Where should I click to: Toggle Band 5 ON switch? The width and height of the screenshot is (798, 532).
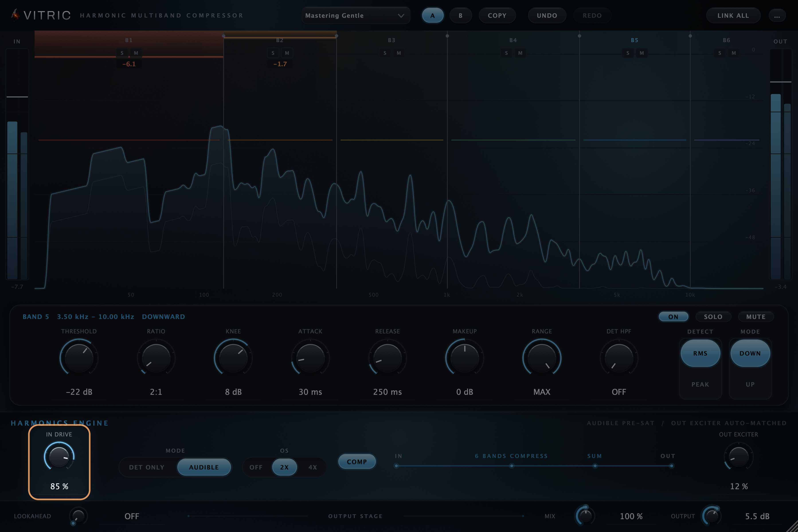(x=673, y=317)
